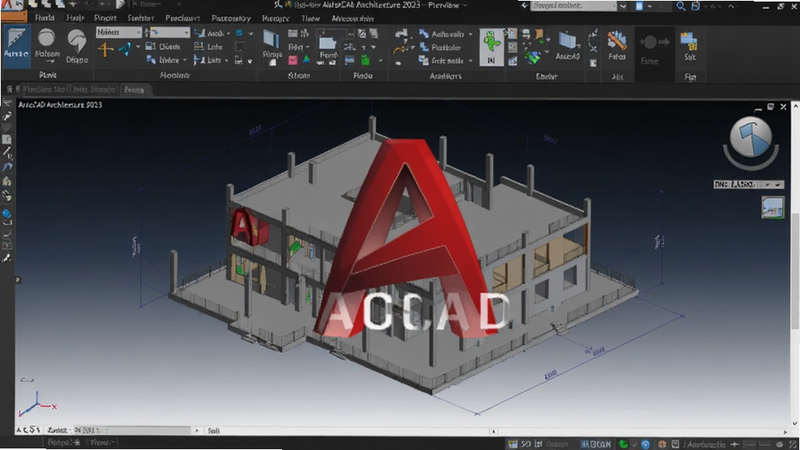Click the orange round icon in status bar
The width and height of the screenshot is (800, 450).
click(x=662, y=444)
